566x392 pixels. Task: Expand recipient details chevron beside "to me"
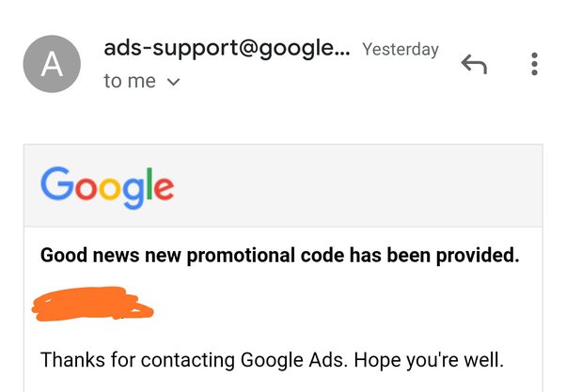[x=174, y=82]
